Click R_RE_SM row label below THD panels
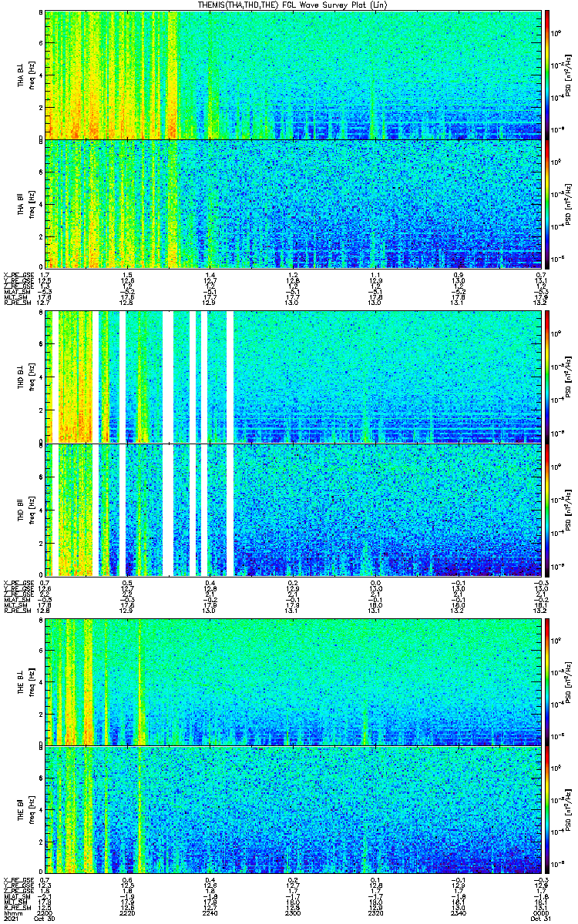 pyautogui.click(x=16, y=611)
